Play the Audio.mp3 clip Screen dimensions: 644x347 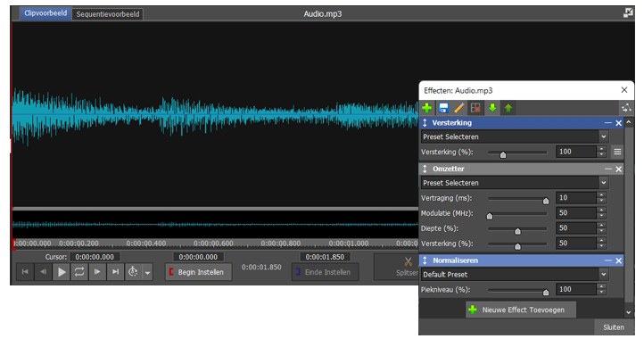pyautogui.click(x=62, y=272)
